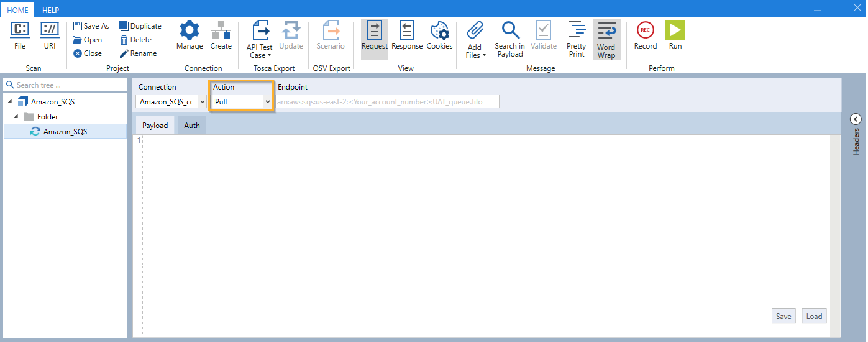Expand the Headers side panel
This screenshot has width=868, height=342.
(x=856, y=119)
